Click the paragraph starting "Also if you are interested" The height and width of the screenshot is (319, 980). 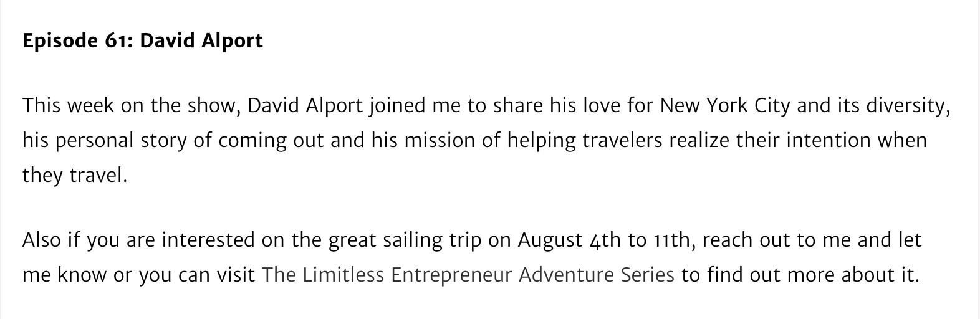click(x=472, y=257)
